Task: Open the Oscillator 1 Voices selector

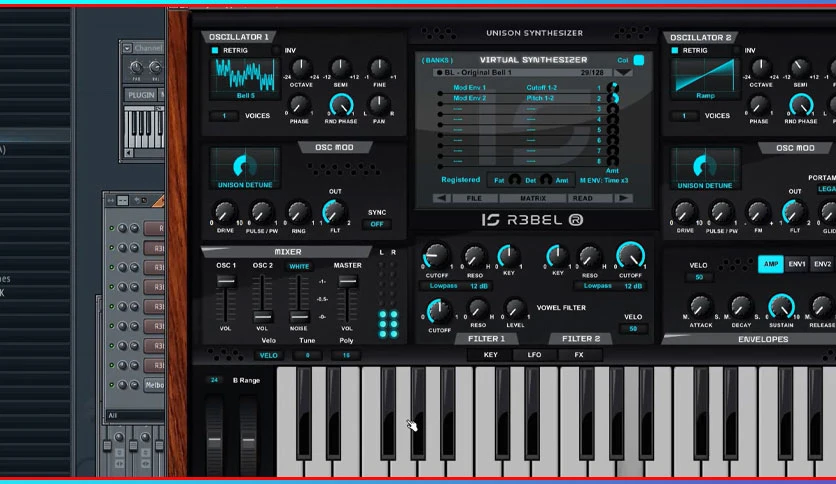Action: coord(224,116)
